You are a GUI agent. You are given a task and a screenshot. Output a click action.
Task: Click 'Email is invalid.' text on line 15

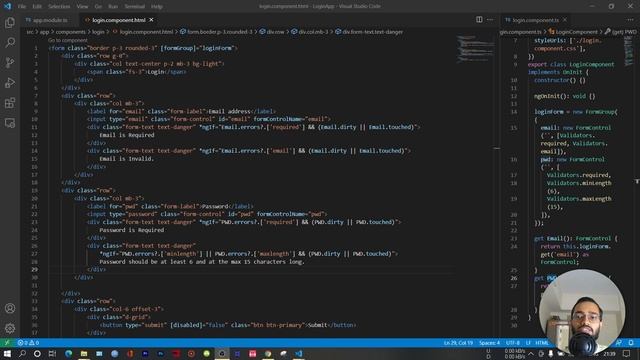pyautogui.click(x=127, y=159)
